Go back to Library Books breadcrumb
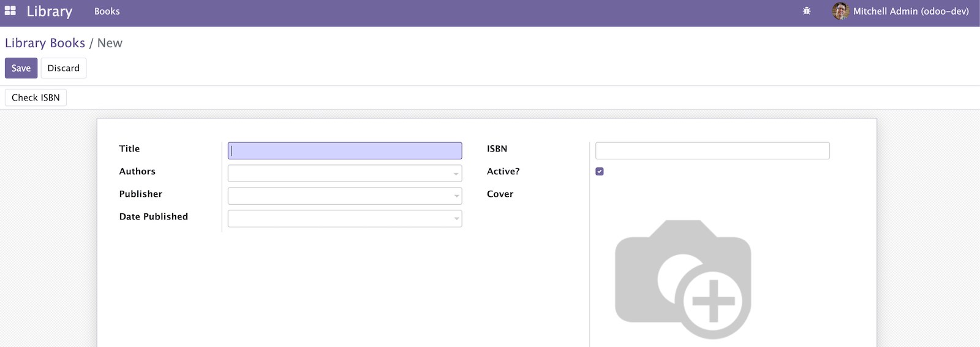 45,43
